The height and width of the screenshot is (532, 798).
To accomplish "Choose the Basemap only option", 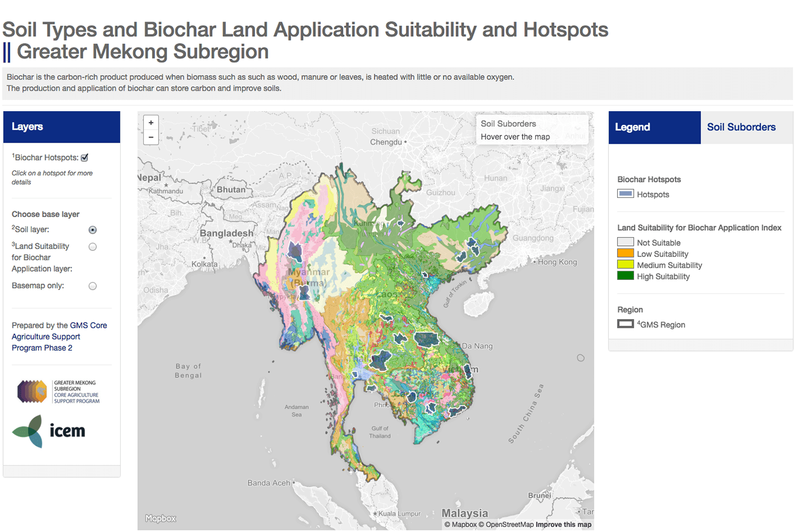I will tap(93, 286).
